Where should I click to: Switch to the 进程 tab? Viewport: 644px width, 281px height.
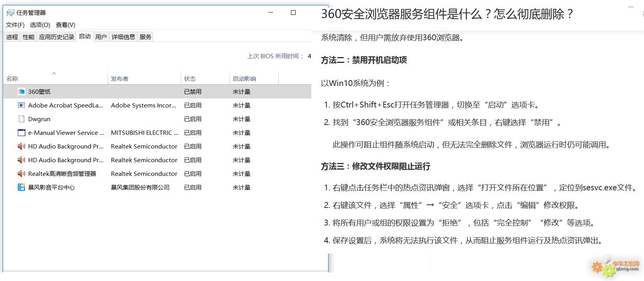pyautogui.click(x=12, y=37)
